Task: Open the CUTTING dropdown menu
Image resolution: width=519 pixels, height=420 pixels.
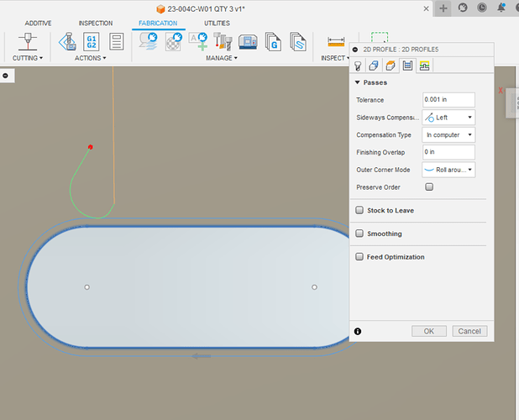Action: [28, 58]
